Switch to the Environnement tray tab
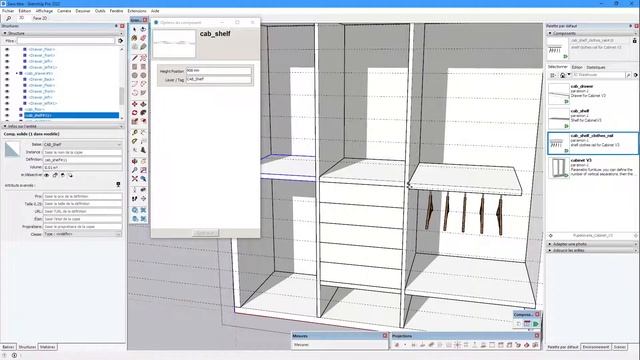This screenshot has height=360, width=640. coord(596,347)
